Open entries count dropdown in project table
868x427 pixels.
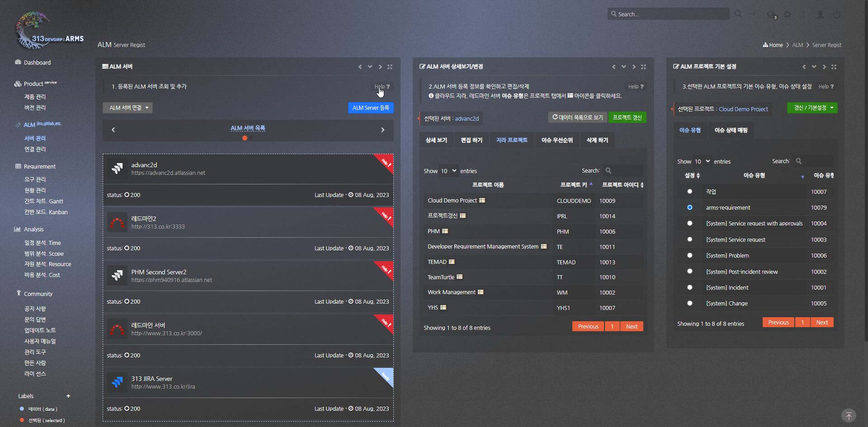tap(448, 171)
